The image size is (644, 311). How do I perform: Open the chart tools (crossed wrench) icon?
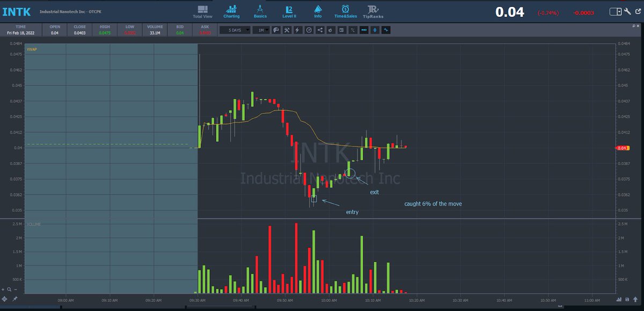click(287, 30)
